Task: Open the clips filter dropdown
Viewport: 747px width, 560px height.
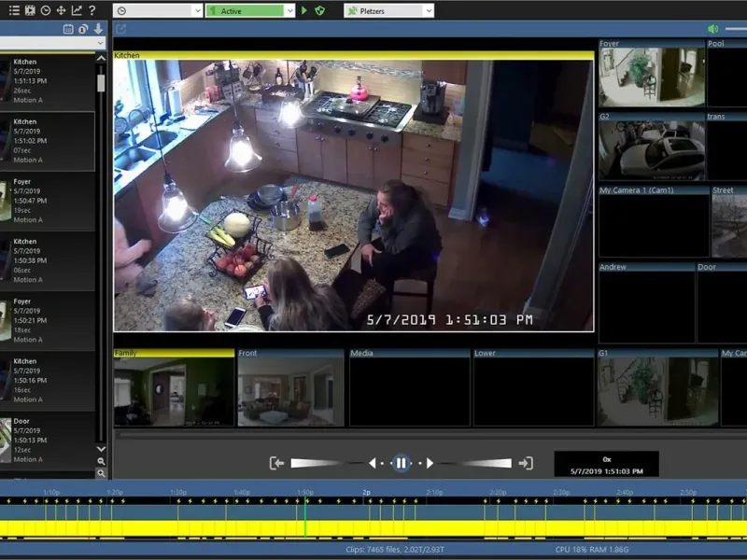Action: coord(52,43)
